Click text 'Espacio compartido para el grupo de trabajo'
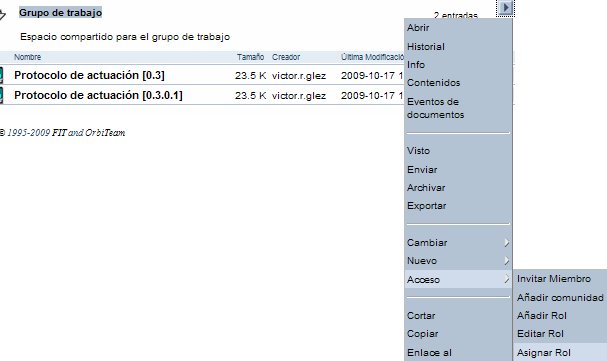Image resolution: width=607 pixels, height=361 pixels. pos(125,37)
